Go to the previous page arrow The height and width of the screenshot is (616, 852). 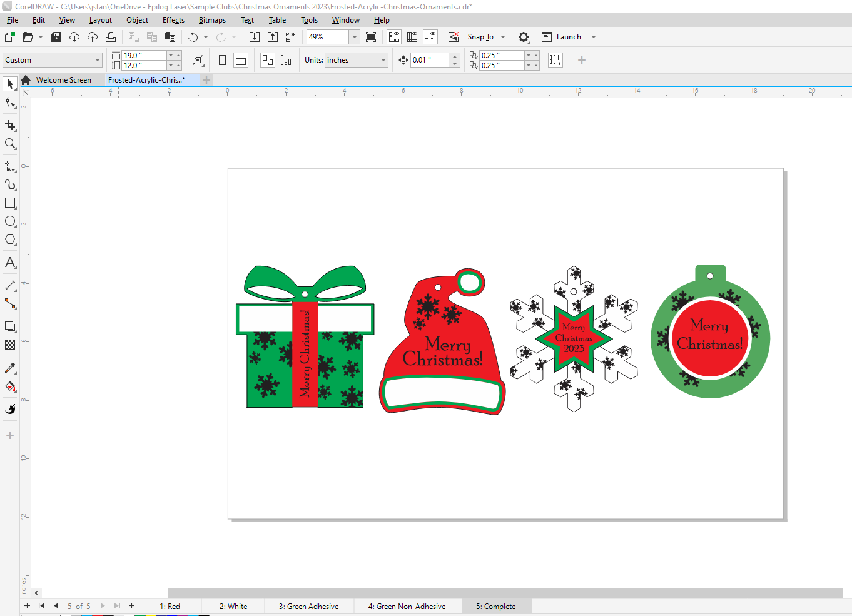click(56, 606)
